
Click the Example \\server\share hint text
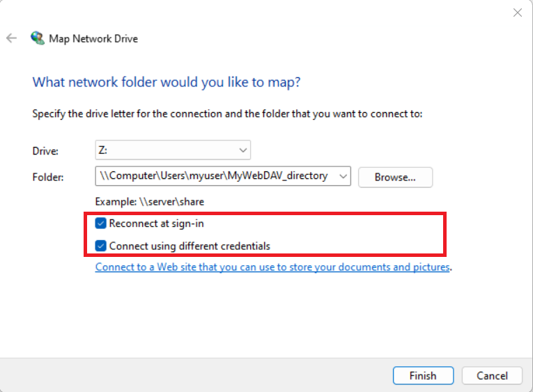pyautogui.click(x=150, y=201)
